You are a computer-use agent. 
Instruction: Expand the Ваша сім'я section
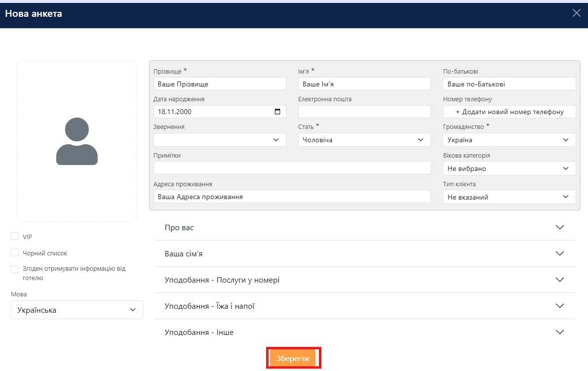pyautogui.click(x=364, y=253)
